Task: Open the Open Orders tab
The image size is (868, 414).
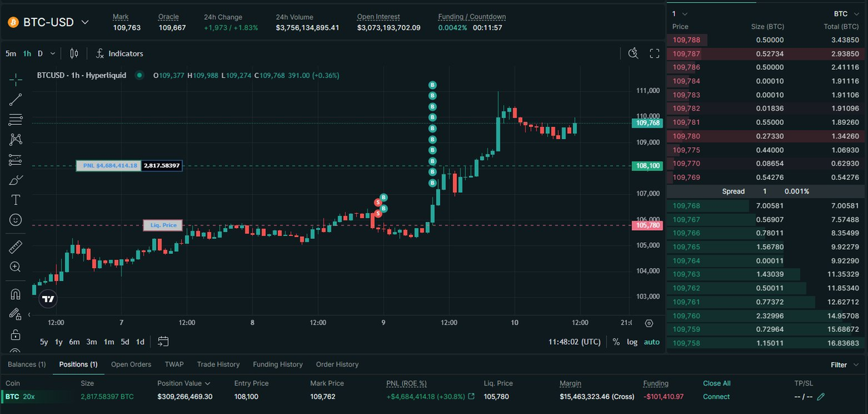Action: coord(131,364)
